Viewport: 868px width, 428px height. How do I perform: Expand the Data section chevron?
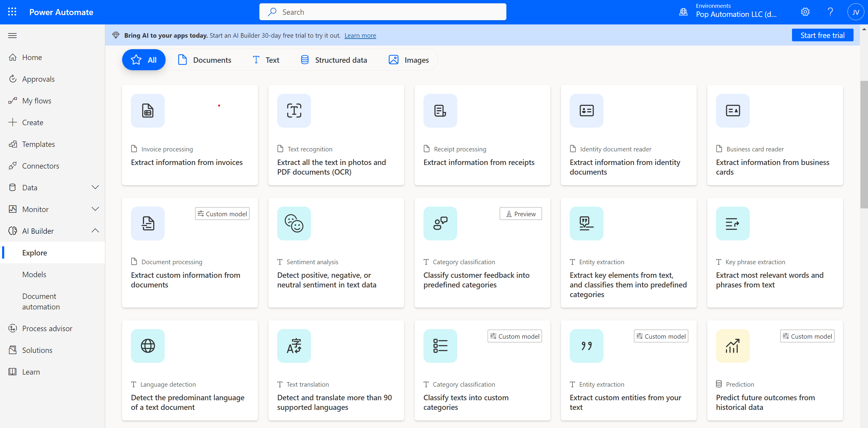[x=95, y=187]
